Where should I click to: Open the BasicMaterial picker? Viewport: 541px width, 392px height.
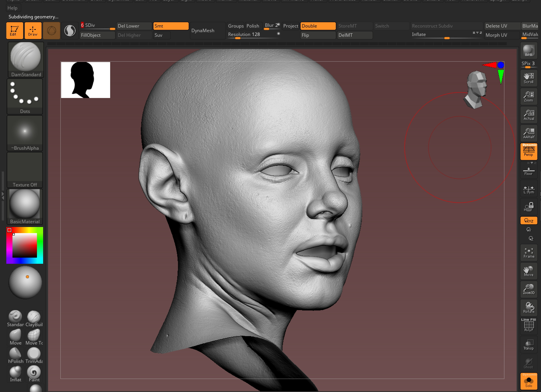coord(25,207)
